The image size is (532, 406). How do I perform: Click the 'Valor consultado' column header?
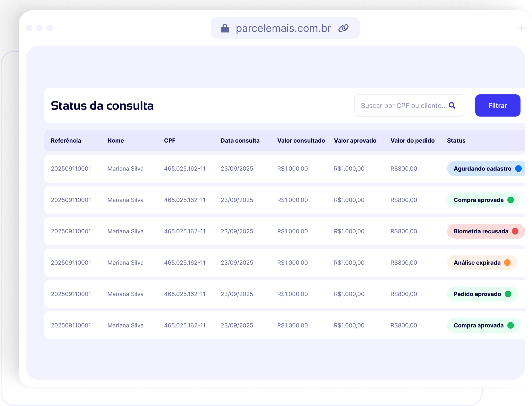point(301,140)
